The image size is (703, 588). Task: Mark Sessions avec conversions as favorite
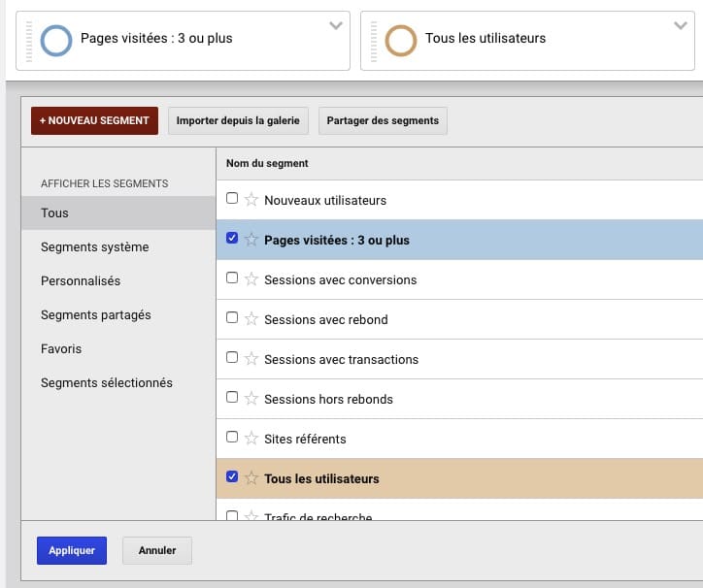pos(251,279)
